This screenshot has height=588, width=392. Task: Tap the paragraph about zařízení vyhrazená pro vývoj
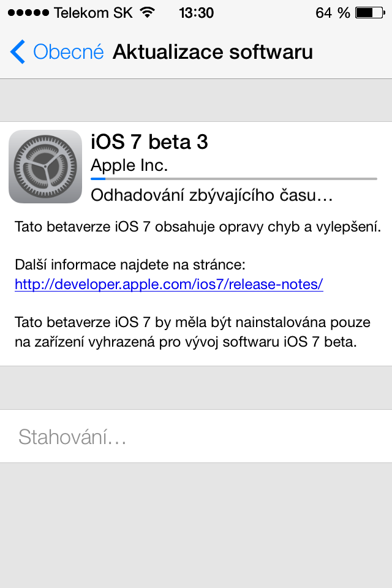[194, 331]
